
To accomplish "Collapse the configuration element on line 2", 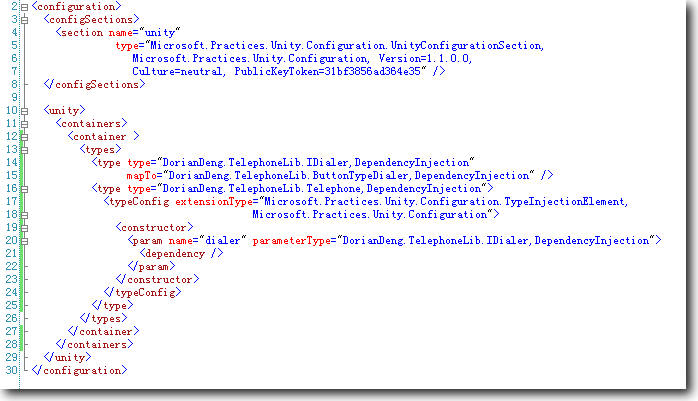I will pos(24,7).
